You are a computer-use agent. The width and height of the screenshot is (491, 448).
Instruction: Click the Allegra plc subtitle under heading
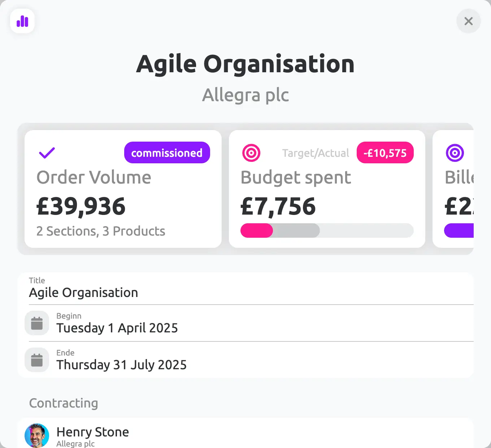(245, 95)
